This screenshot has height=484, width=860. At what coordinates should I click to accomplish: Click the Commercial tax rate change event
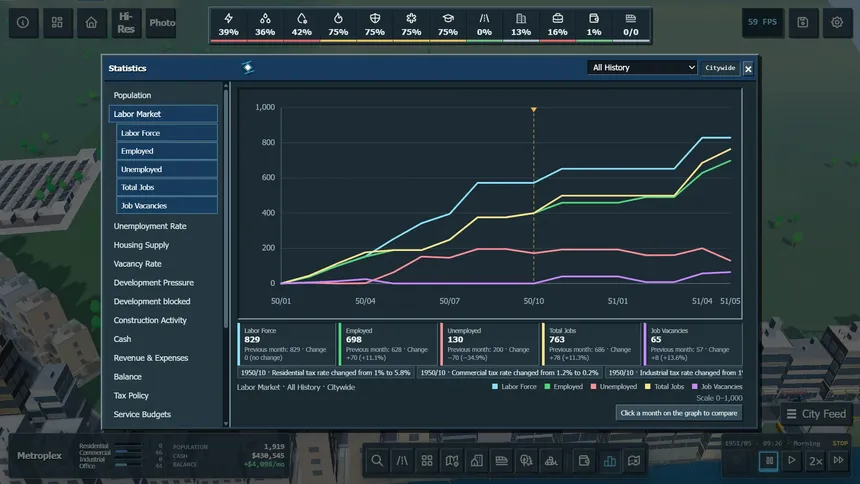click(510, 372)
